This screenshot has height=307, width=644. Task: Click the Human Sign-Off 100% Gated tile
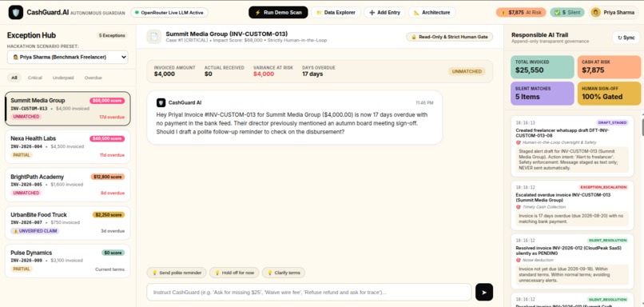(x=609, y=94)
